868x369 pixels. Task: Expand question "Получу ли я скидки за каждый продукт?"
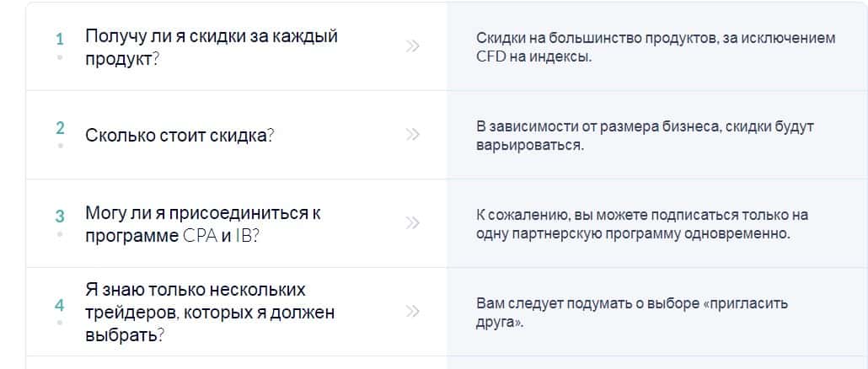211,47
